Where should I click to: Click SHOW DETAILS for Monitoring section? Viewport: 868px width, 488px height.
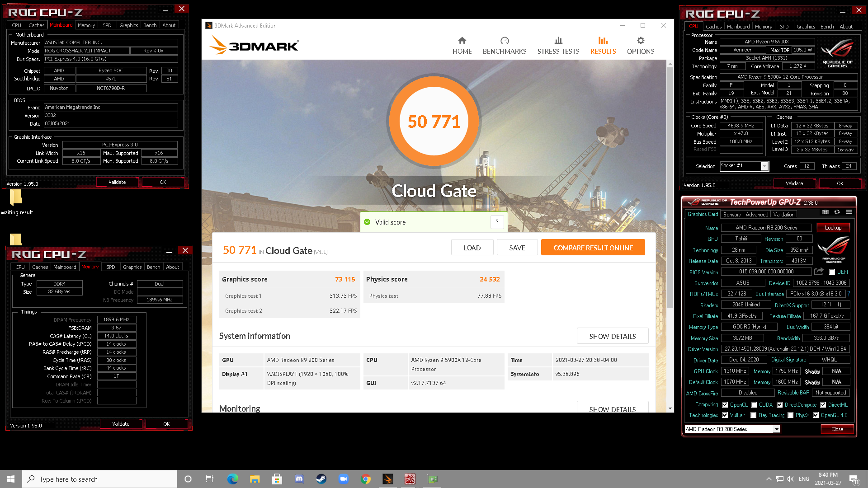click(x=613, y=408)
